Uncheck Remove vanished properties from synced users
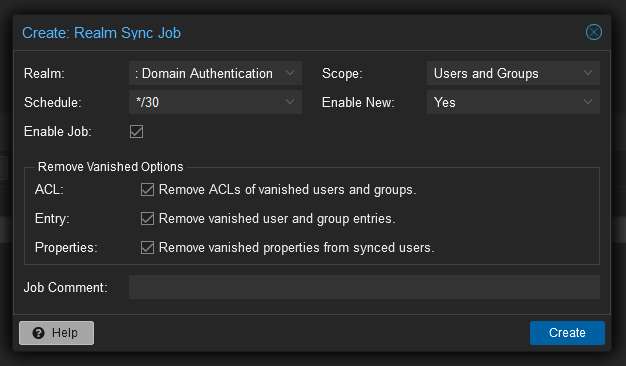Image resolution: width=626 pixels, height=366 pixels. pyautogui.click(x=147, y=247)
